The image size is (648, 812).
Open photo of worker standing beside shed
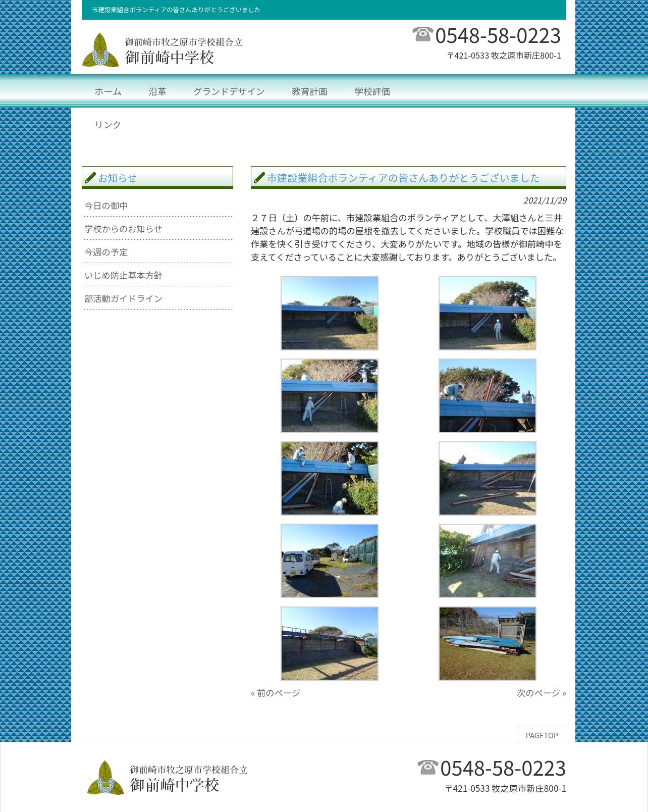(x=488, y=313)
